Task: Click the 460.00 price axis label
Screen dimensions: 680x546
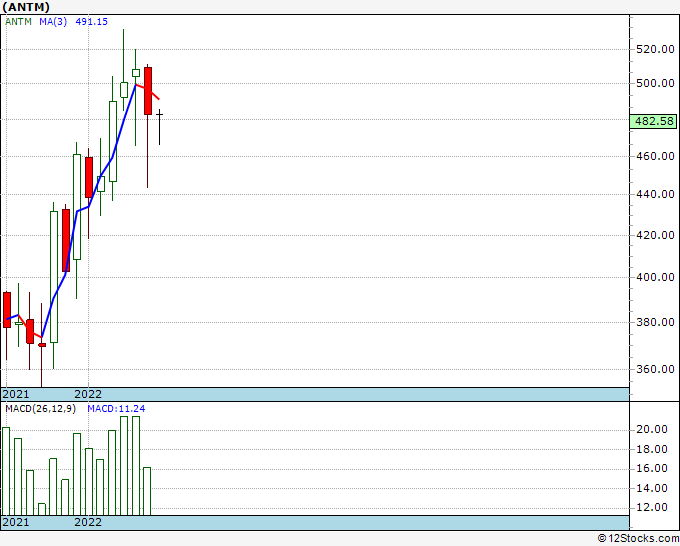Action: tap(655, 156)
